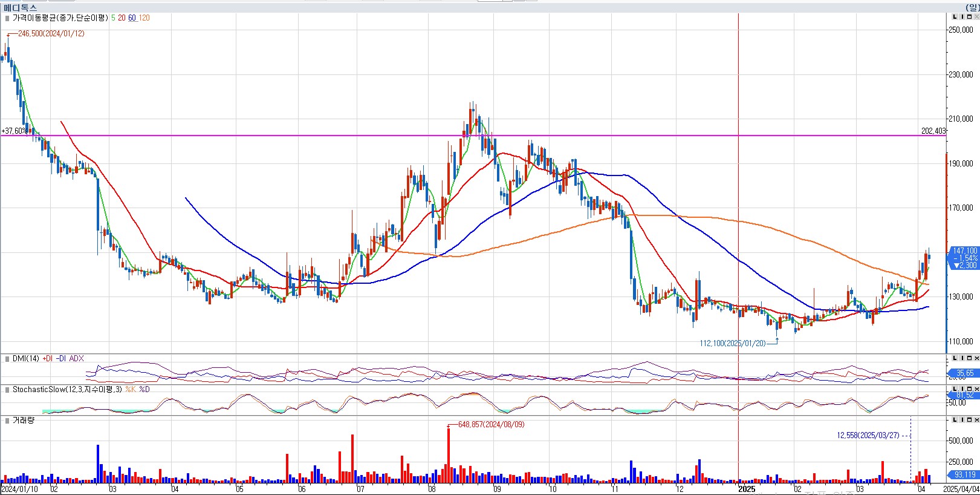The height and width of the screenshot is (495, 980).
Task: Close the price moving average panel
Action: pyautogui.click(x=976, y=17)
